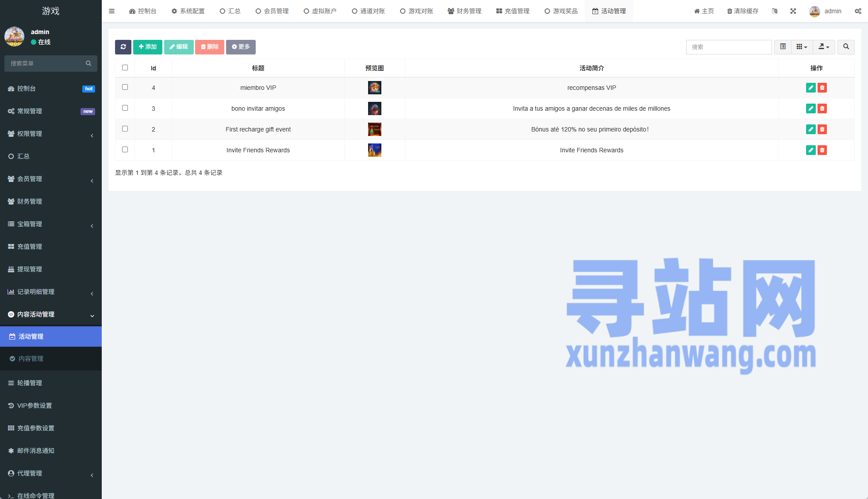Viewport: 868px width, 499px height.
Task: Check the row with Id 4
Action: click(125, 87)
